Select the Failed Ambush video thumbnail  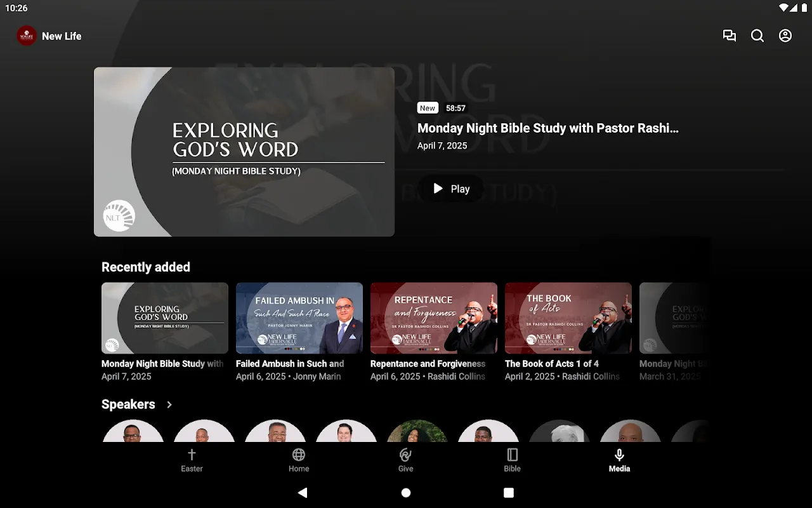pos(299,317)
